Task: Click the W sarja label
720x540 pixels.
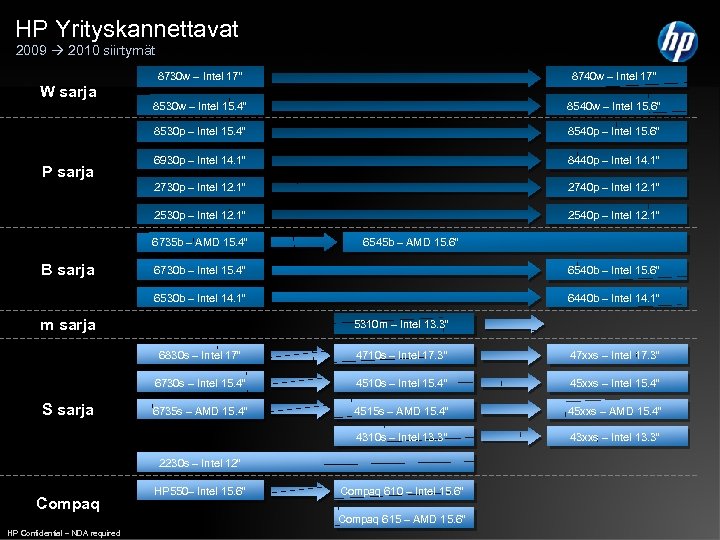Action: [x=68, y=92]
